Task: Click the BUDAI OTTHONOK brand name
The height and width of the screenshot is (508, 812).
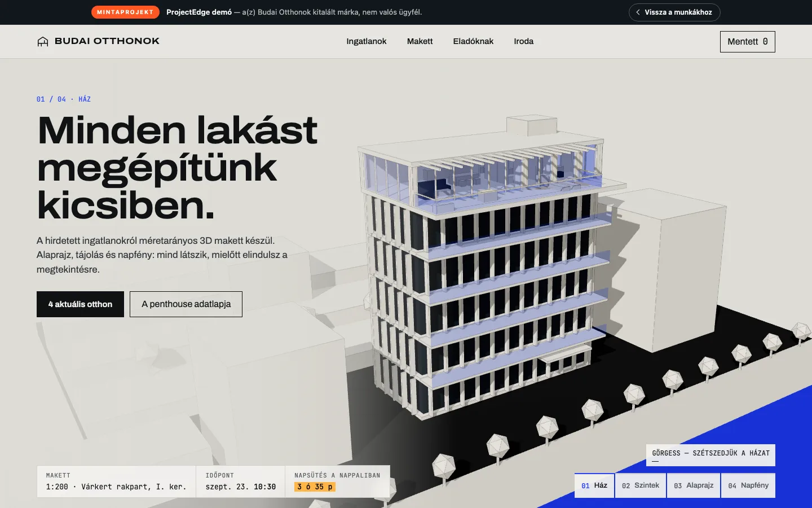Action: (107, 41)
